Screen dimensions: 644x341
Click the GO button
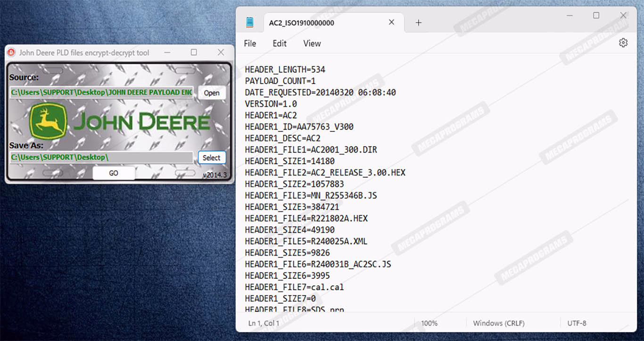(114, 173)
